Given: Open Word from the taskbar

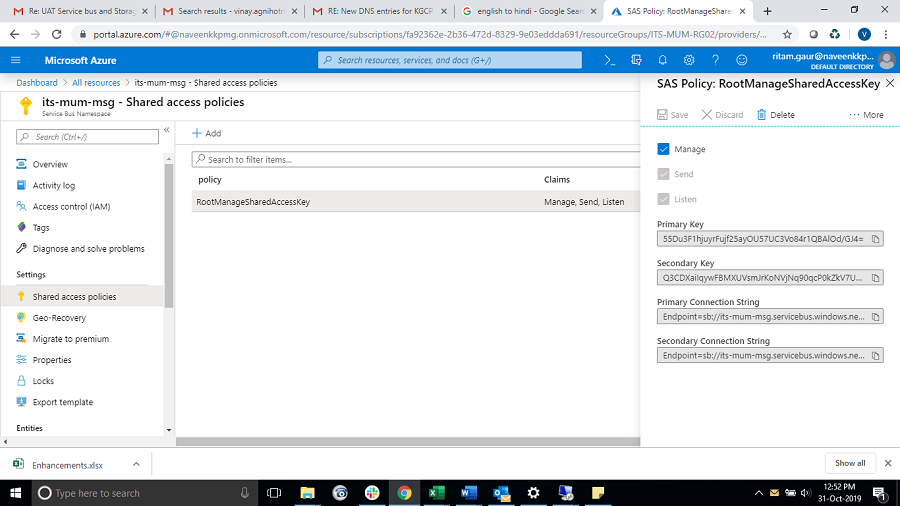Looking at the screenshot, I should 468,493.
